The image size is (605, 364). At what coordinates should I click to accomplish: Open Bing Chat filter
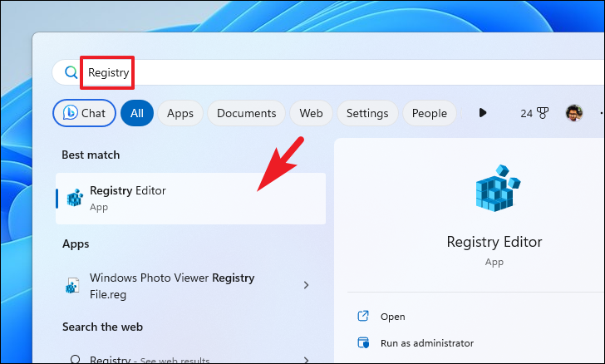tap(84, 113)
